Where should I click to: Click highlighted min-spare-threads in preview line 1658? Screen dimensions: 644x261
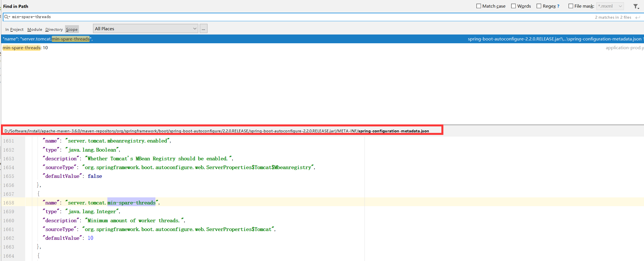131,203
